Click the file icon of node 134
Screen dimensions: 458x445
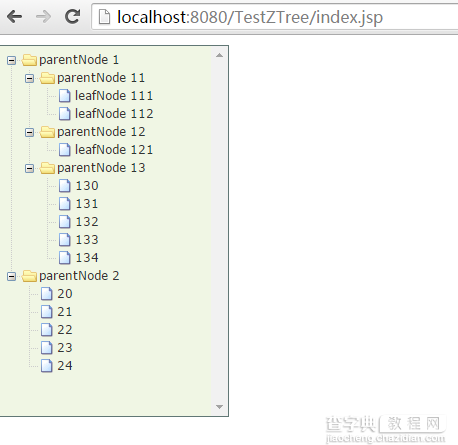point(65,258)
